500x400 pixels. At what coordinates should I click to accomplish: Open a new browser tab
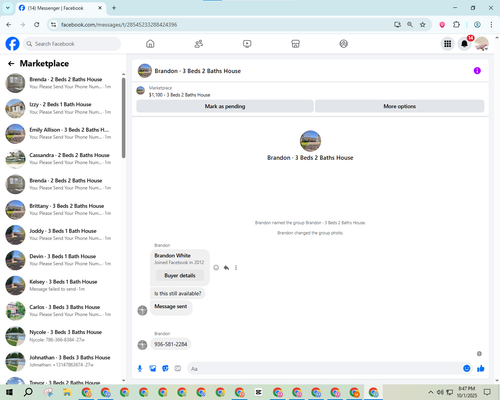pyautogui.click(x=114, y=8)
